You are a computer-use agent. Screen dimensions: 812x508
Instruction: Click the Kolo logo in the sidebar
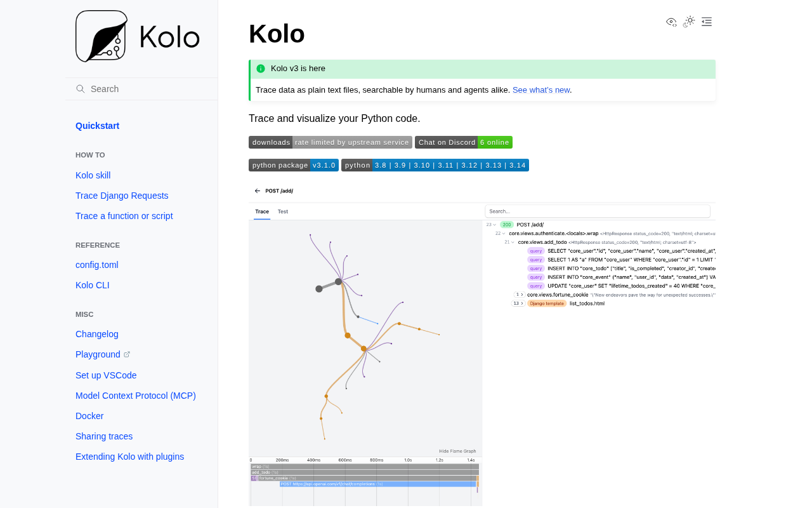[137, 36]
